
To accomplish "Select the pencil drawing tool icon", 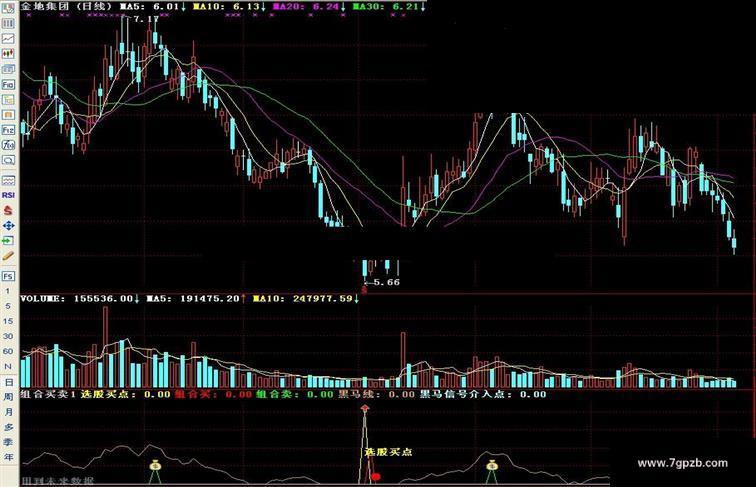I will (8, 256).
